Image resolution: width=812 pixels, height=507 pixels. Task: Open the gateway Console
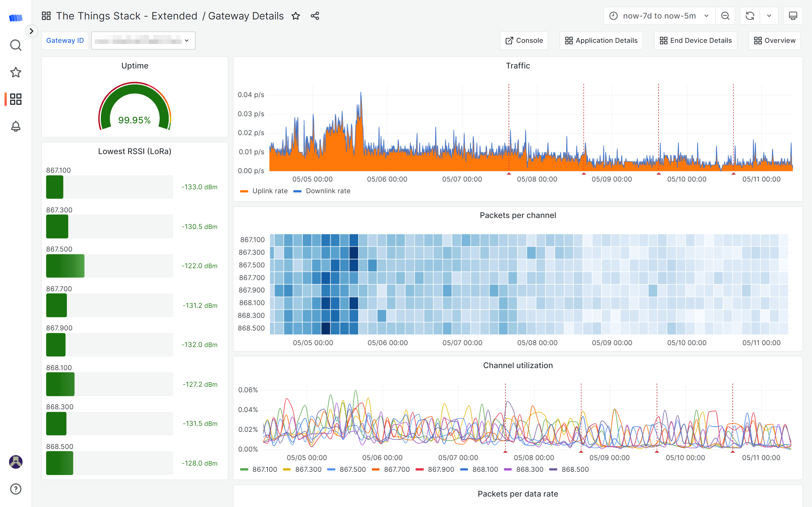524,40
